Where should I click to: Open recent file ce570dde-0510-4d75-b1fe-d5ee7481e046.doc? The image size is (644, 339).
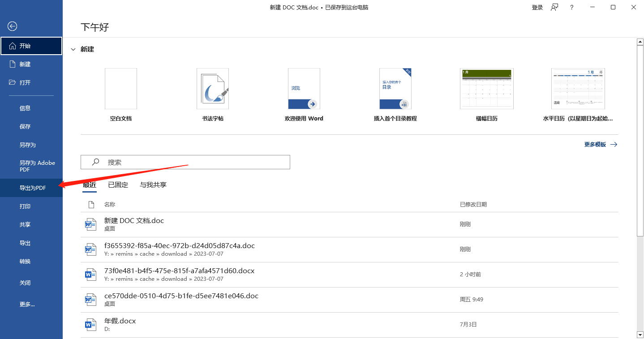point(349,300)
